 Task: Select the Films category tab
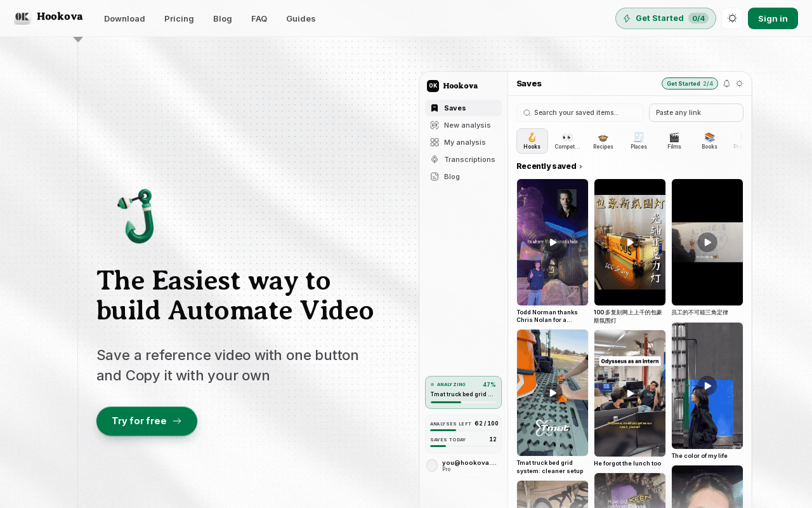[674, 141]
